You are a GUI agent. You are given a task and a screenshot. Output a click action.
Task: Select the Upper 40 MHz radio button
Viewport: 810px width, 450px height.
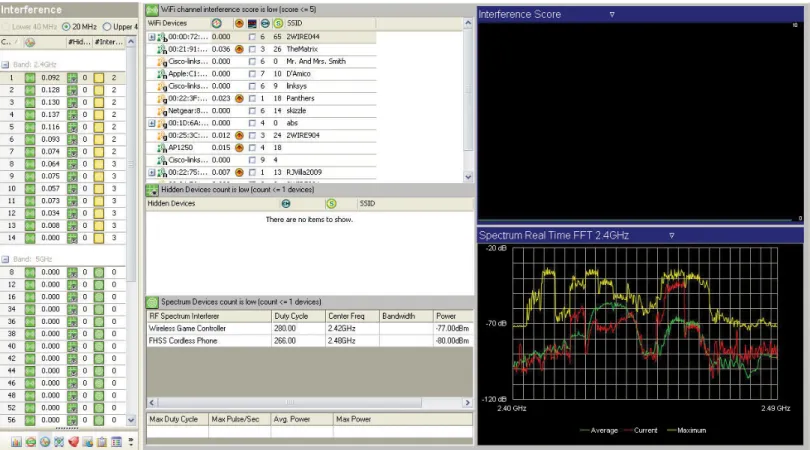point(107,26)
